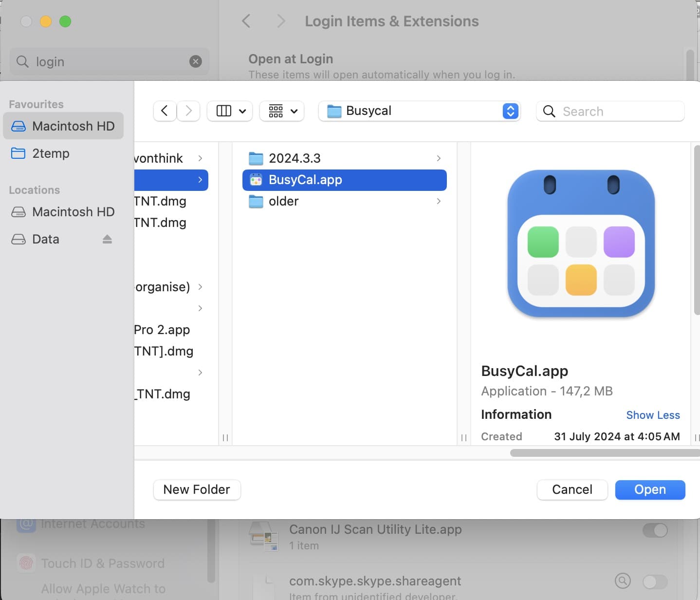This screenshot has height=600, width=700.
Task: Select the vonthink folder row
Action: [171, 158]
